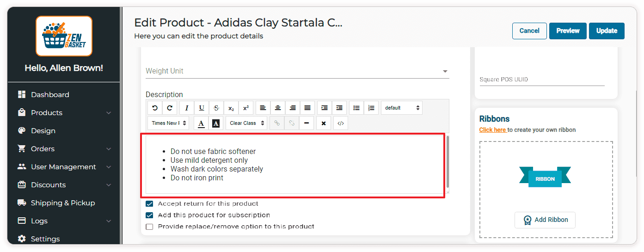Open the HTML source code view
Screen dimensions: 644x252
[341, 123]
